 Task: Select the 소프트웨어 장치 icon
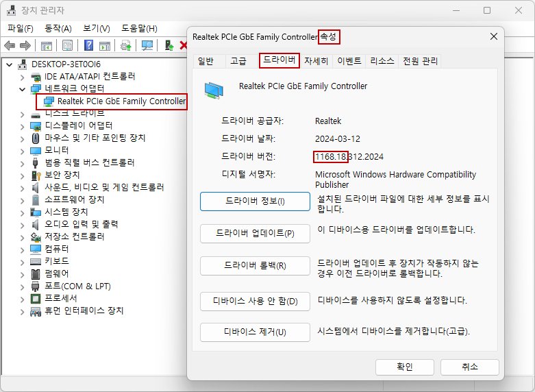point(36,200)
